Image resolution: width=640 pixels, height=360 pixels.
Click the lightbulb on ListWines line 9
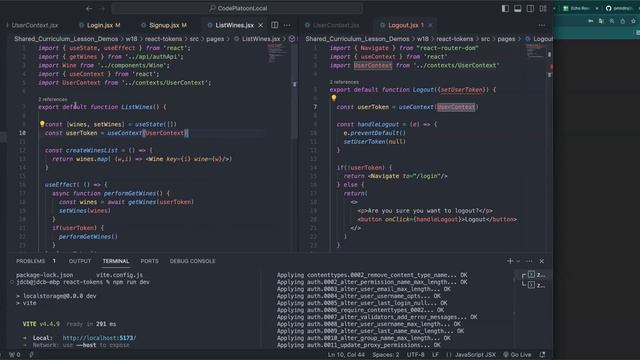42,124
